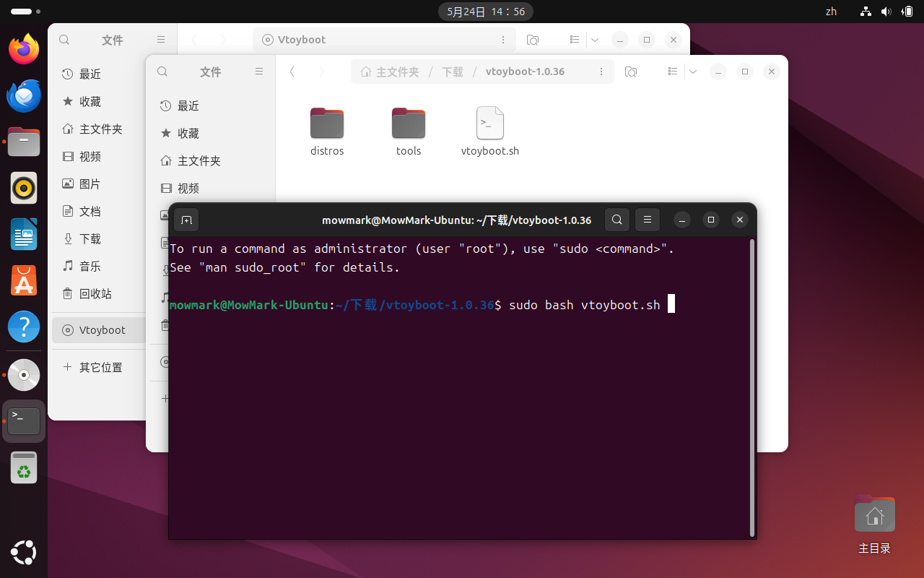
Task: Open the distros folder
Action: (x=327, y=131)
